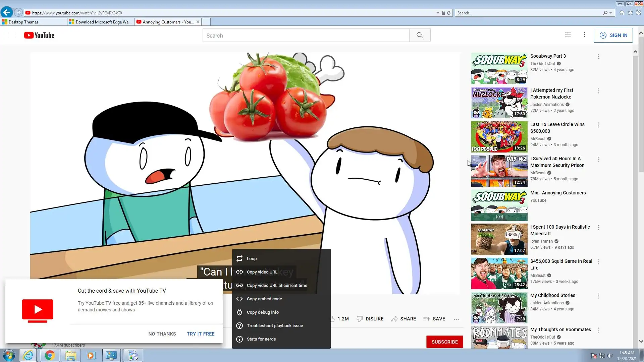Open the settings three-dot menu beside Sign In
Image resolution: width=644 pixels, height=362 pixels.
click(584, 35)
